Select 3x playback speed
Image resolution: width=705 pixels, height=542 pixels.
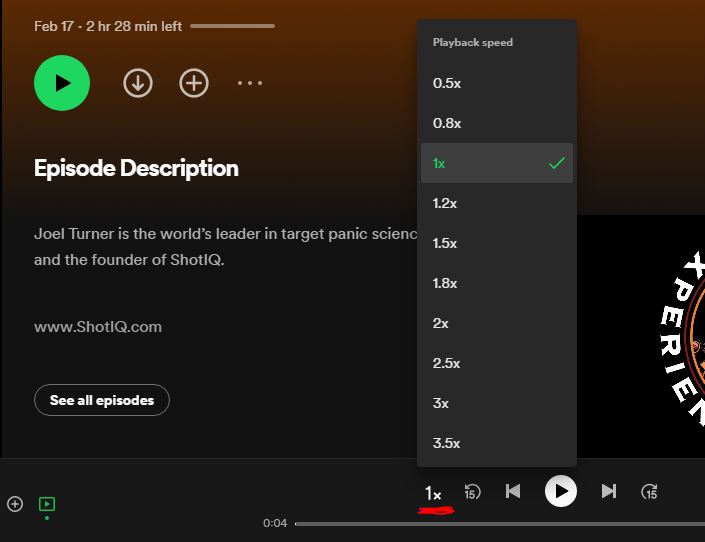pos(497,403)
